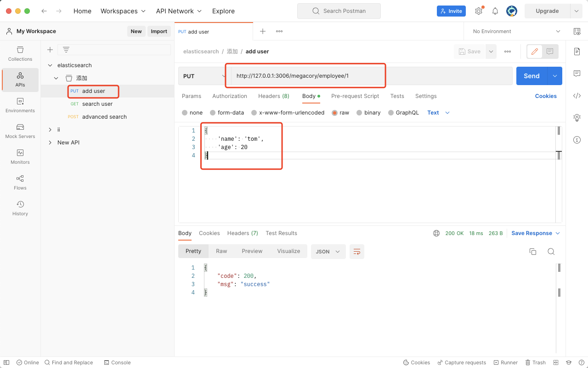
Task: Open the Documentation panel icon
Action: pyautogui.click(x=577, y=52)
